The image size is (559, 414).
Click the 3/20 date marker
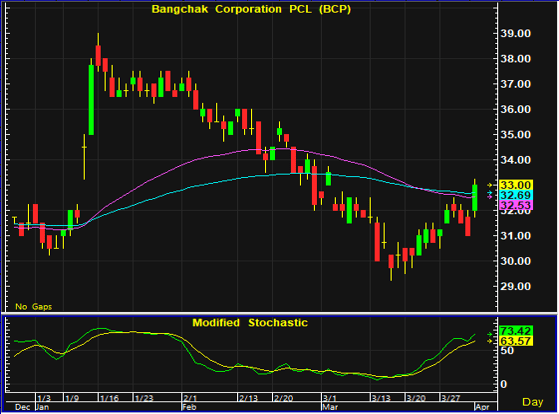416,398
